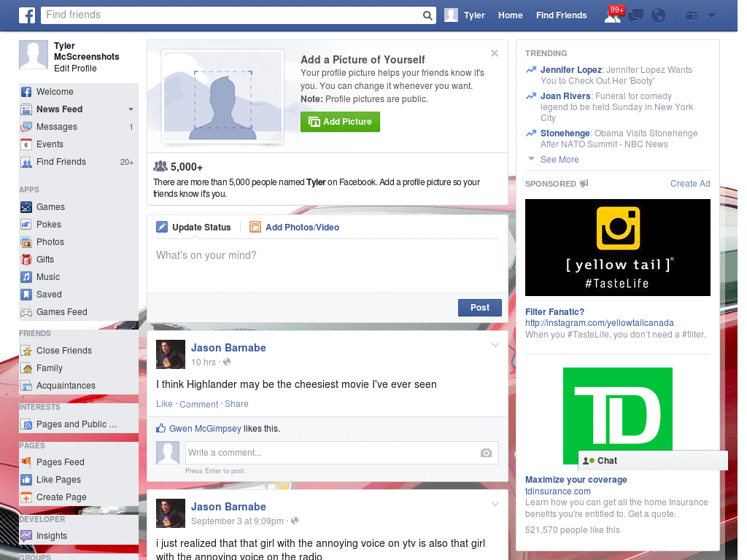Expand the News Feed sort dropdown arrow
The width and height of the screenshot is (747, 560).
[131, 109]
